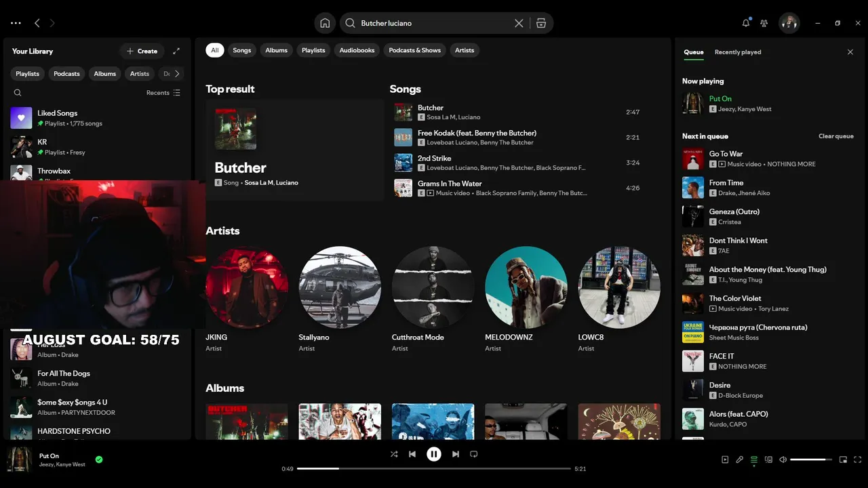Toggle shuffle playback
The height and width of the screenshot is (488, 868).
coord(394,454)
